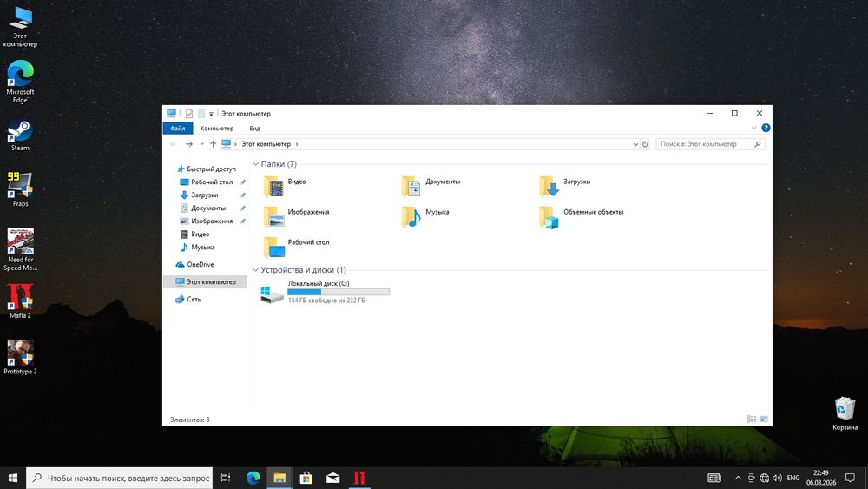Click the taskbar search box
Image resolution: width=868 pixels, height=489 pixels.
click(119, 478)
